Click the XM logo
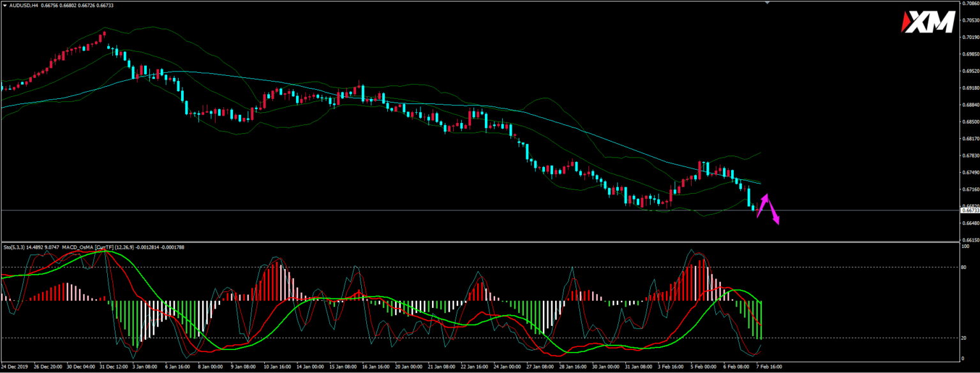Image resolution: width=980 pixels, height=373 pixels. 927,24
